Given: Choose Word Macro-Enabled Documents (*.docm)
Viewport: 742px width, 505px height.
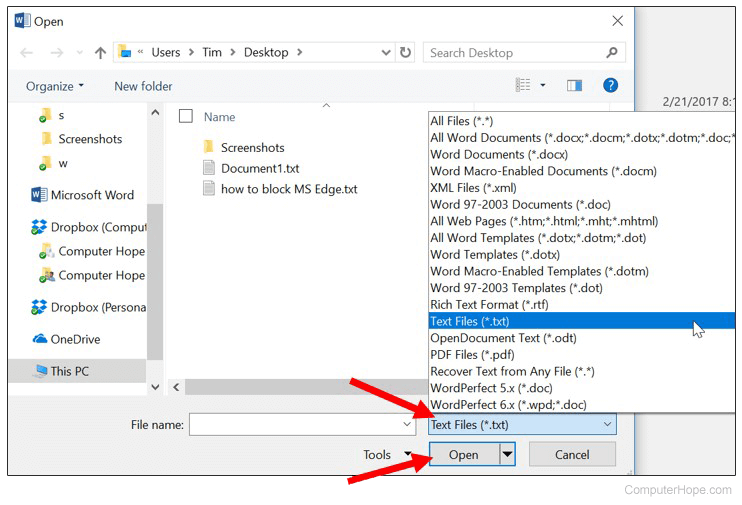Looking at the screenshot, I should [582, 171].
